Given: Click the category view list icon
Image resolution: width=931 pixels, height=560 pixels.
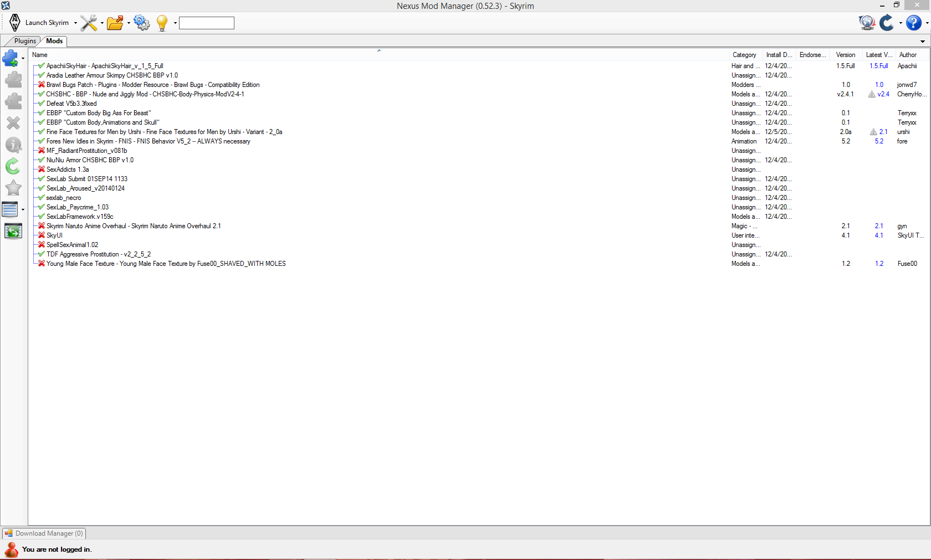Looking at the screenshot, I should 10,209.
